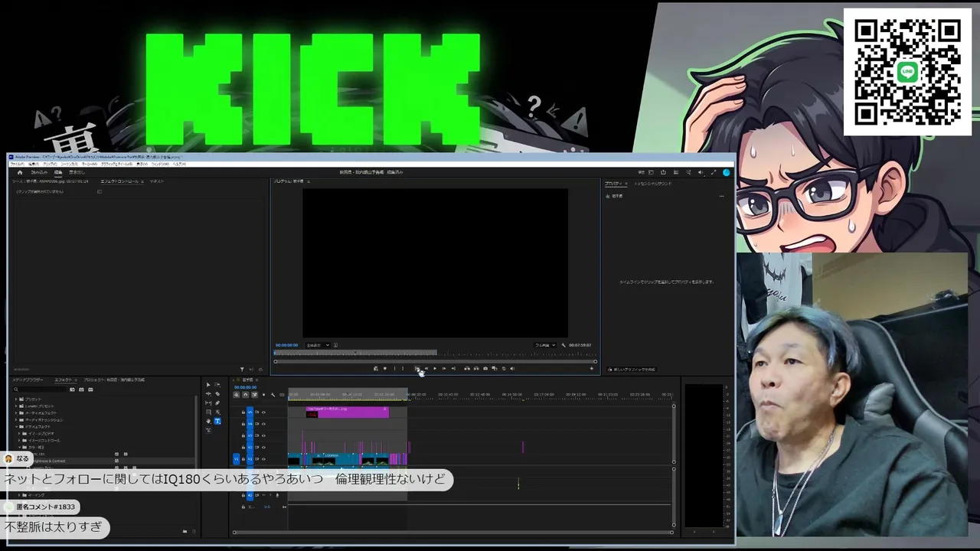Step back one frame in Program Monitor
The width and height of the screenshot is (980, 551).
pyautogui.click(x=426, y=369)
